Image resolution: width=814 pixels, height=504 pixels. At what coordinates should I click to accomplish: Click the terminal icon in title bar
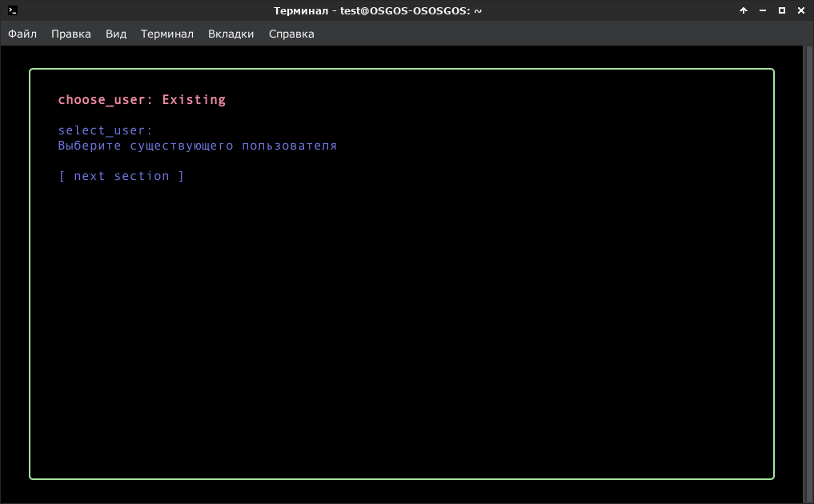tap(13, 10)
